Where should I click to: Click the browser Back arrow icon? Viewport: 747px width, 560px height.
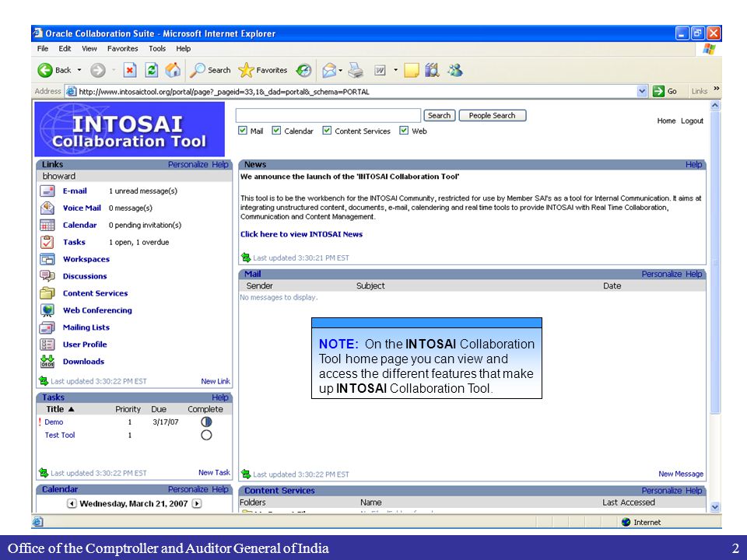coord(45,71)
